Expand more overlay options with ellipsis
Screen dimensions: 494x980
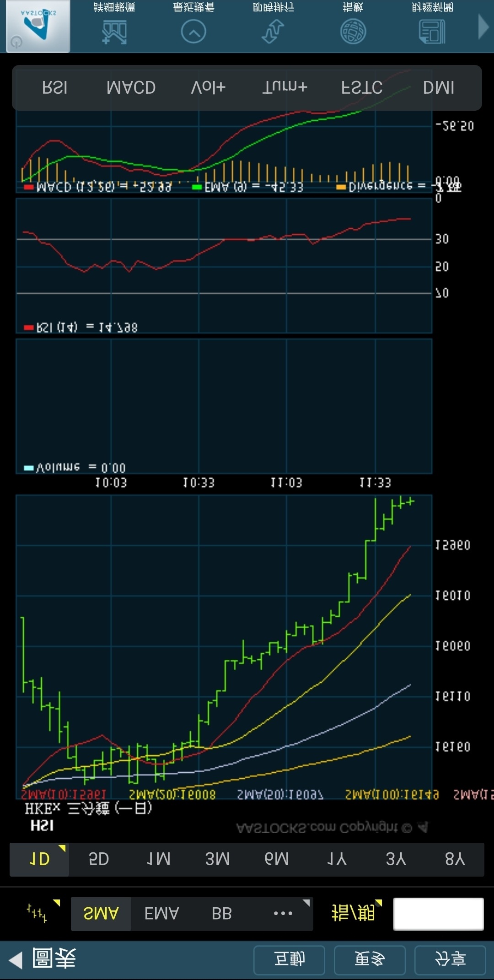[284, 914]
